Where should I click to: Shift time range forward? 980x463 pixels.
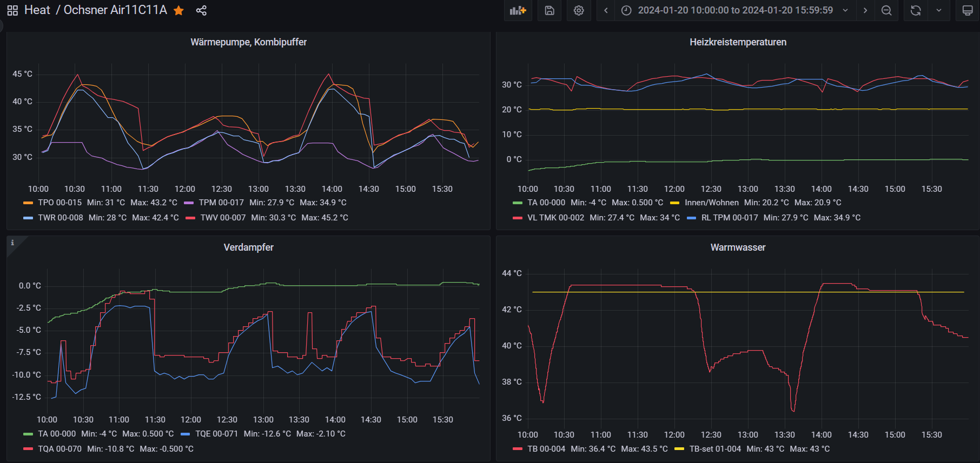pyautogui.click(x=865, y=10)
